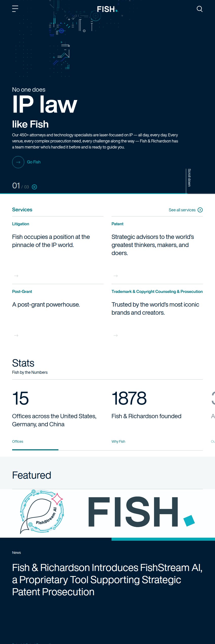The image size is (215, 644).
Task: Click the Go Fish circular arrow
Action: coord(18,162)
